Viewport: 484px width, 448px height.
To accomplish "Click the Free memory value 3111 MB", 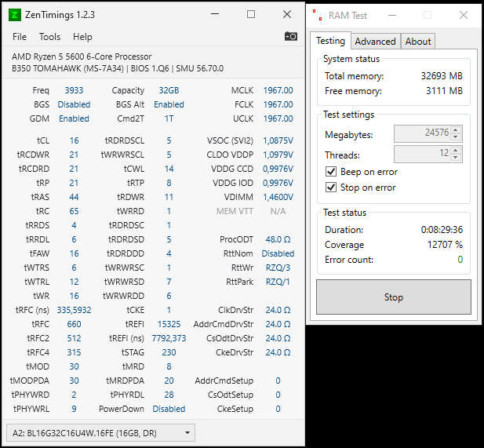I will coord(444,91).
